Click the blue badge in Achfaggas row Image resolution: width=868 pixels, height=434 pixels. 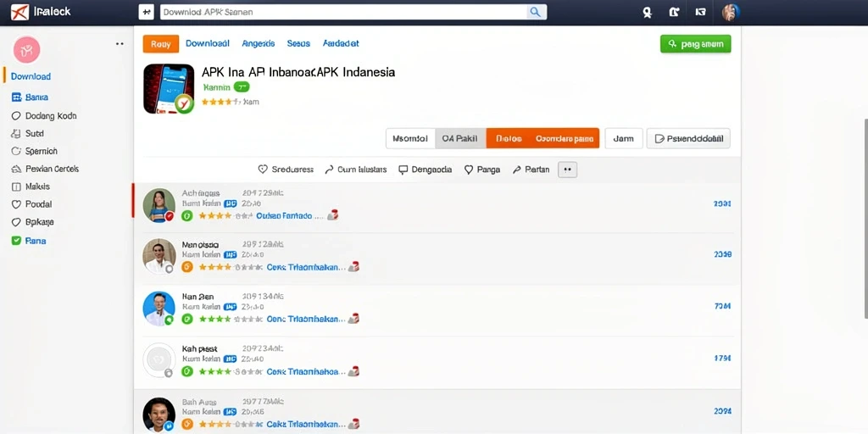(x=231, y=203)
